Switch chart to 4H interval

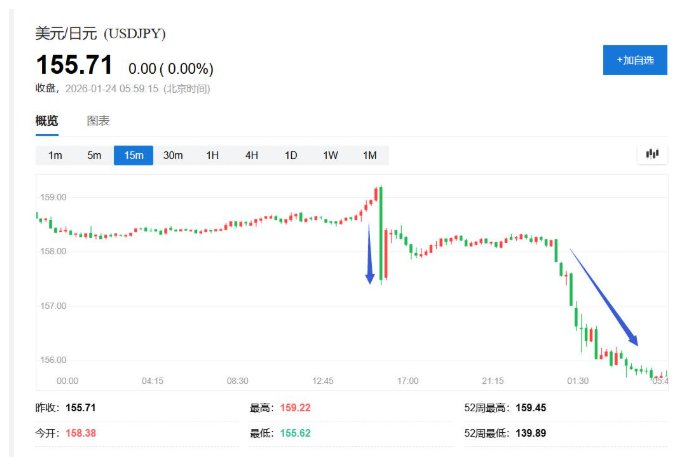[251, 155]
